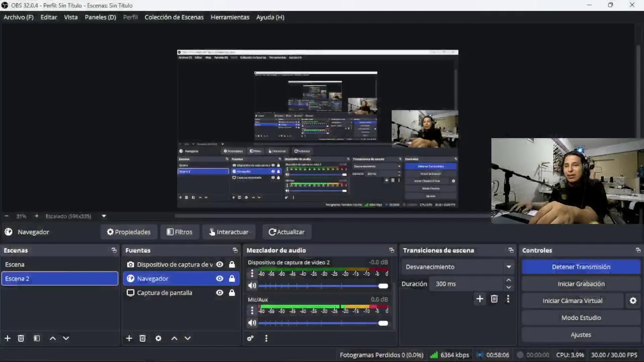Open the Colección de Escenas menu
This screenshot has width=644, height=362.
coord(174,17)
